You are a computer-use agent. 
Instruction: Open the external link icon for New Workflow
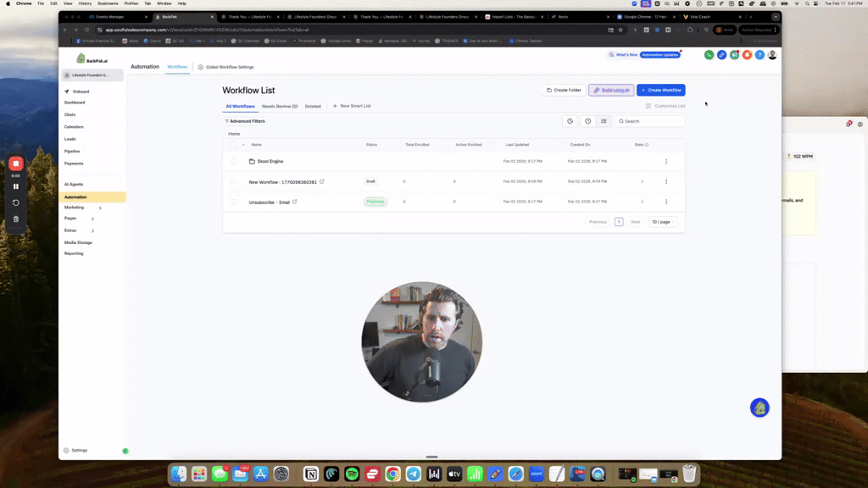[x=321, y=181]
